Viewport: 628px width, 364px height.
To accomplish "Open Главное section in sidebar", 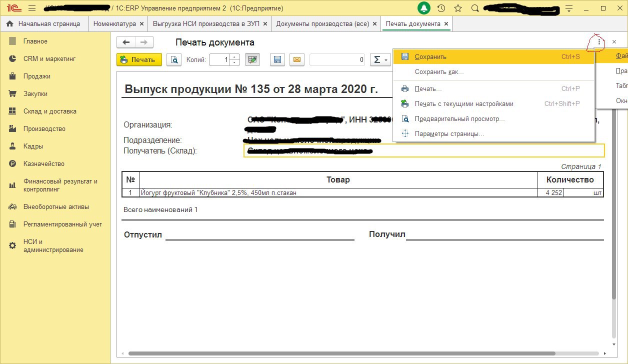I will click(x=55, y=41).
